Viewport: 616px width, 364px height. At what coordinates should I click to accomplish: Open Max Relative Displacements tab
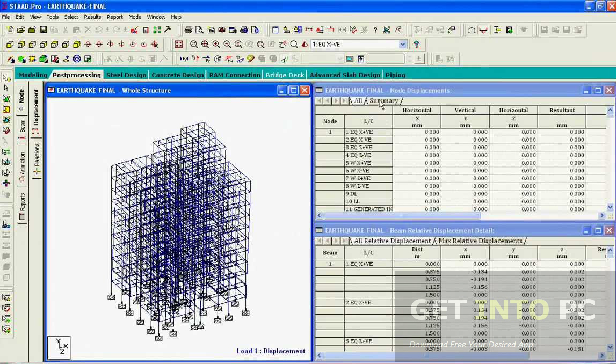pos(480,241)
